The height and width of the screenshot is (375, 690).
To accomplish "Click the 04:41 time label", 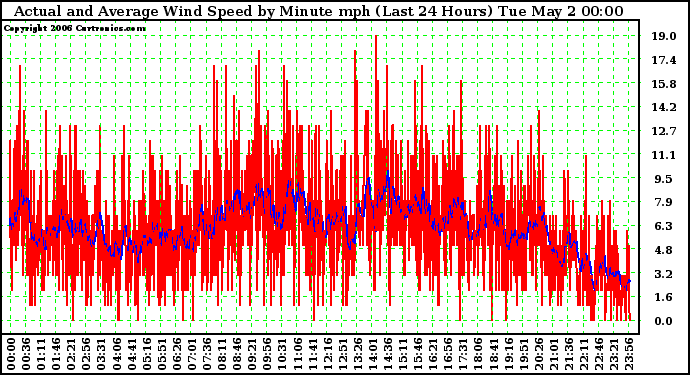I will [x=131, y=354].
